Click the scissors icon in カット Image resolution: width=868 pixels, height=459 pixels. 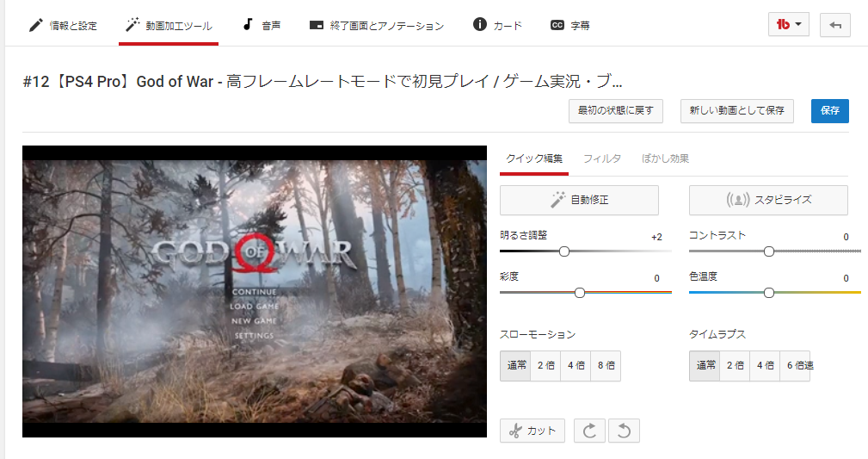click(x=516, y=431)
